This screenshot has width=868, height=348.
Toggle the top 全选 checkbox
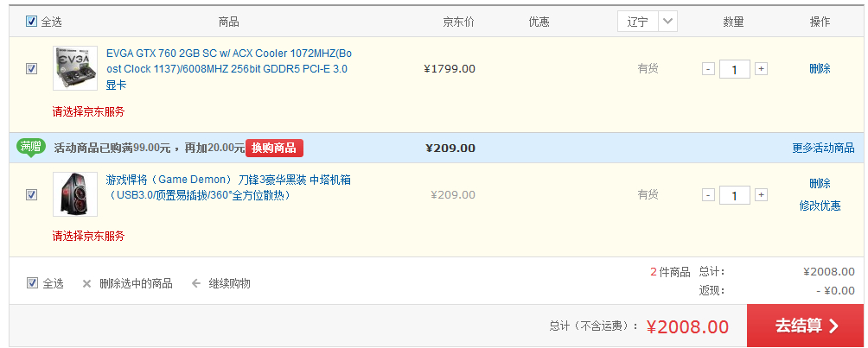[32, 22]
